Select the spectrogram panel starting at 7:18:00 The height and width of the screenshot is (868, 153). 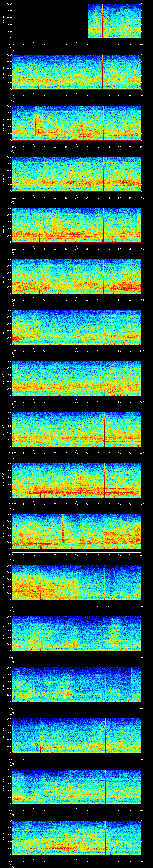click(77, 480)
